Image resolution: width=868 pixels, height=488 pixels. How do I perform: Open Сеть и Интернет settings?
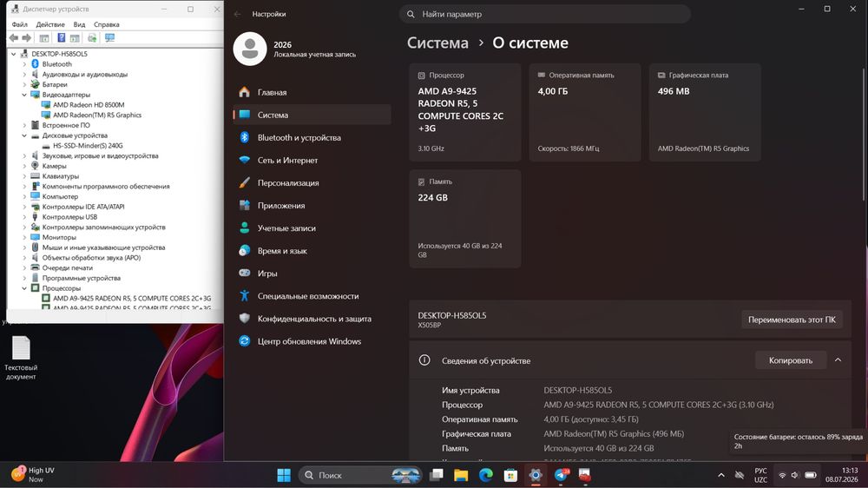[x=312, y=161]
